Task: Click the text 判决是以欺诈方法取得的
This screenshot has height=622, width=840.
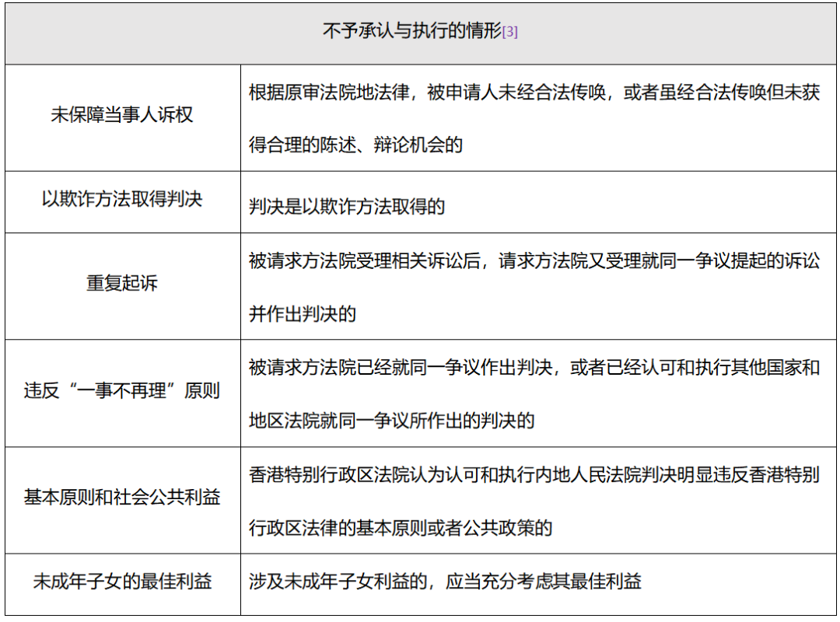Action: click(x=347, y=206)
